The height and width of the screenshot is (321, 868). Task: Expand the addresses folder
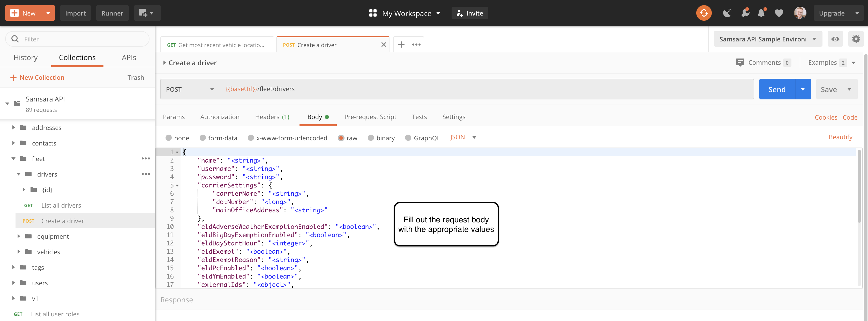[x=13, y=127]
